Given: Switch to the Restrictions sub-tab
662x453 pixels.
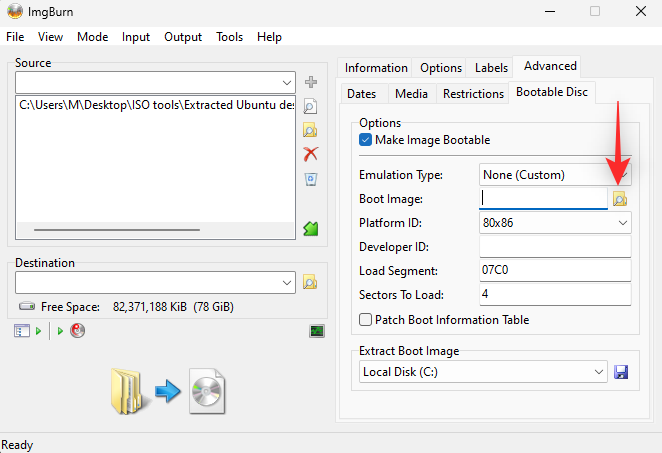Looking at the screenshot, I should tap(473, 94).
